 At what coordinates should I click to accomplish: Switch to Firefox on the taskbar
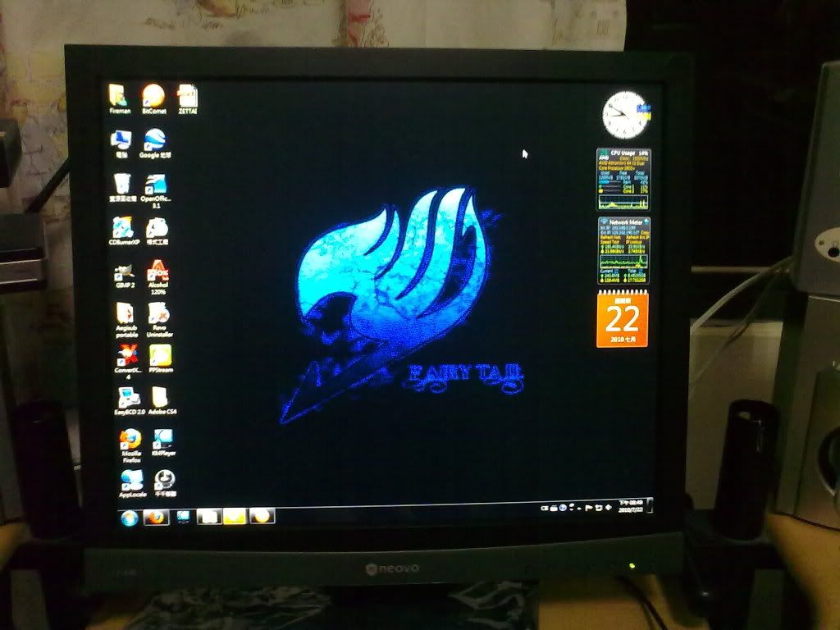point(156,517)
